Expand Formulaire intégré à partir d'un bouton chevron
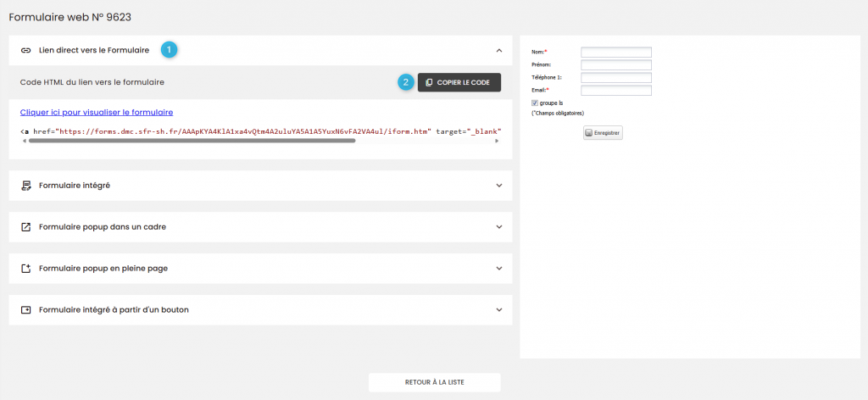 point(498,310)
